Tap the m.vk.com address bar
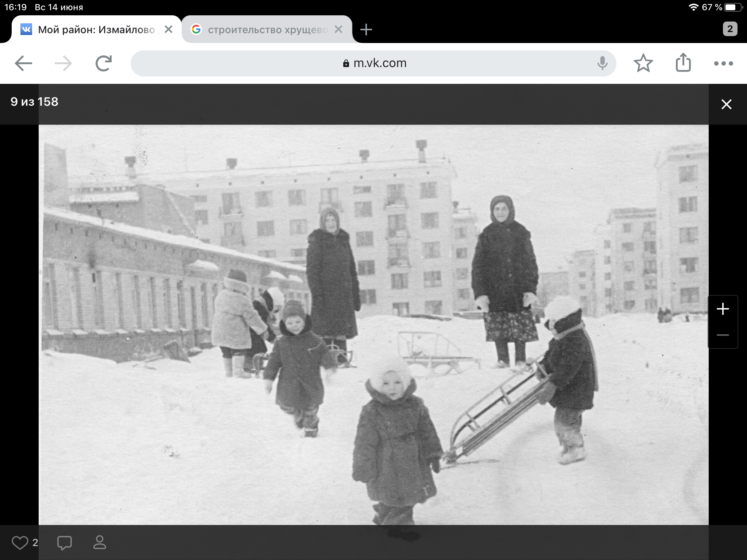Image resolution: width=747 pixels, height=560 pixels. click(x=373, y=63)
